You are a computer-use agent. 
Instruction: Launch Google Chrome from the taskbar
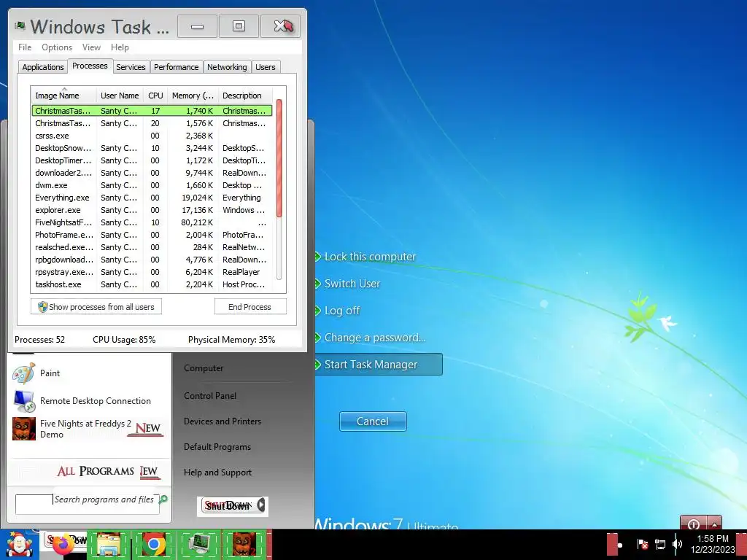(153, 544)
